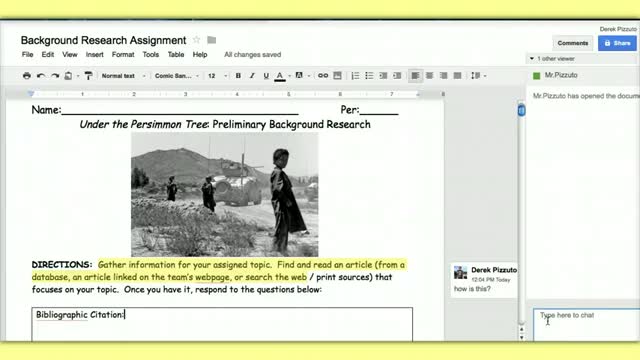Image resolution: width=640 pixels, height=360 pixels.
Task: Open the line spacing dropdown
Action: pos(478,76)
